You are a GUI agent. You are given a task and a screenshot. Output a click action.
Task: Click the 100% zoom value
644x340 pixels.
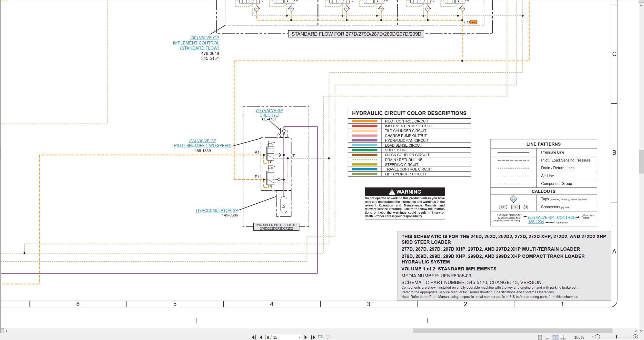coord(579,337)
